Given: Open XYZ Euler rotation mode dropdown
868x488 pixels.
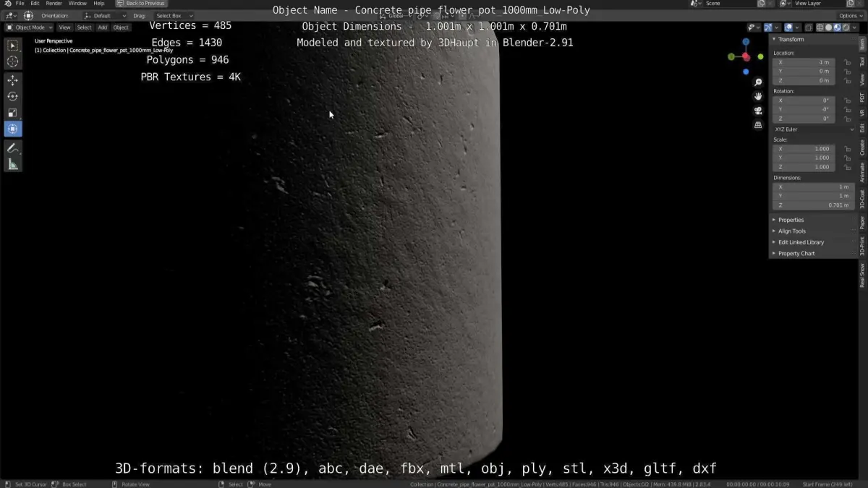Looking at the screenshot, I should (814, 129).
